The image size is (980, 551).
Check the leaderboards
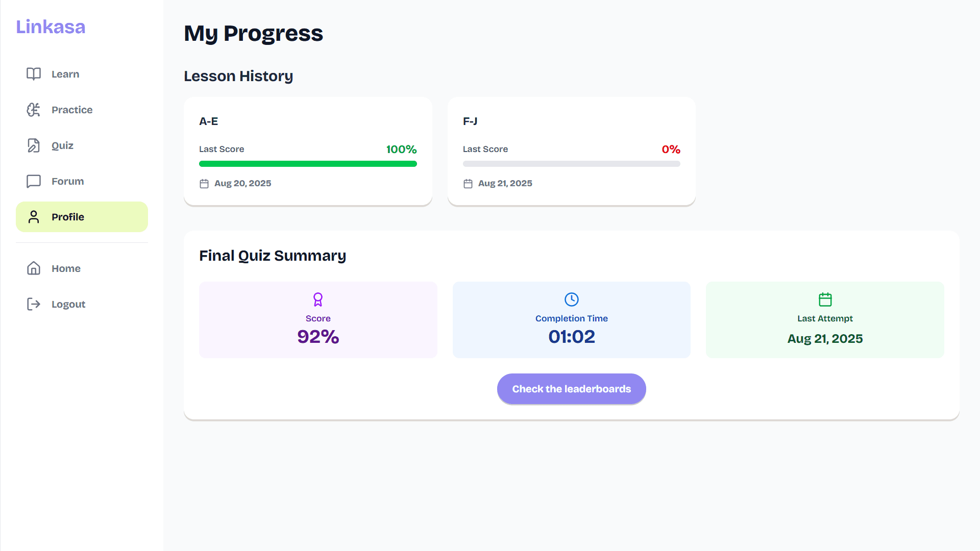(x=571, y=388)
